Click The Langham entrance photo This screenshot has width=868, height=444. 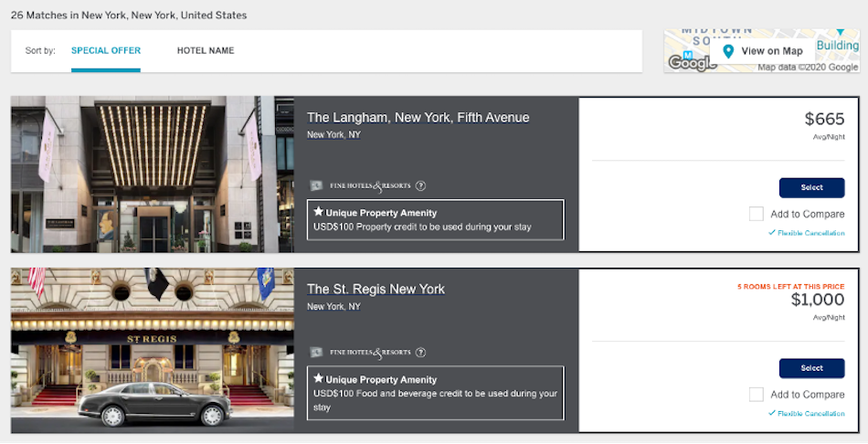[x=152, y=174]
